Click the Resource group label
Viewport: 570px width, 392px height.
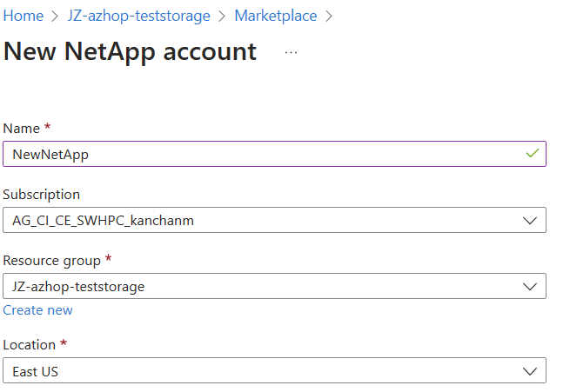coord(51,261)
